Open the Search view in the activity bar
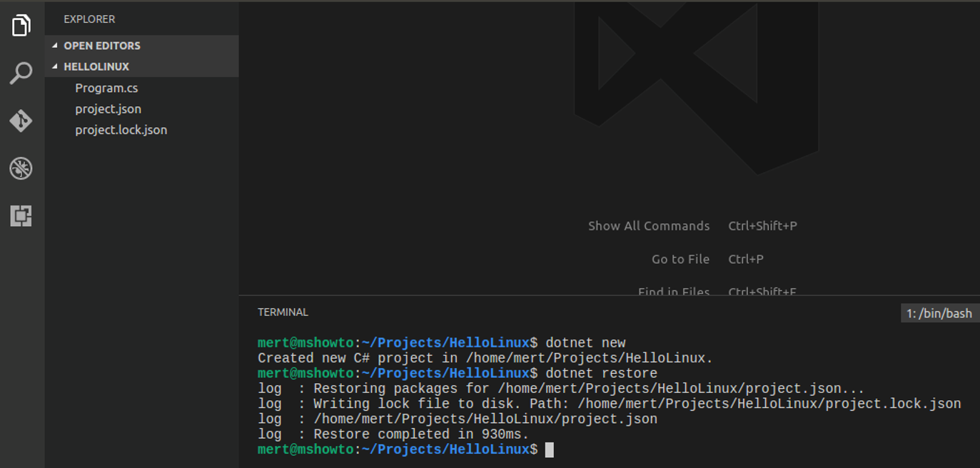 coord(21,73)
